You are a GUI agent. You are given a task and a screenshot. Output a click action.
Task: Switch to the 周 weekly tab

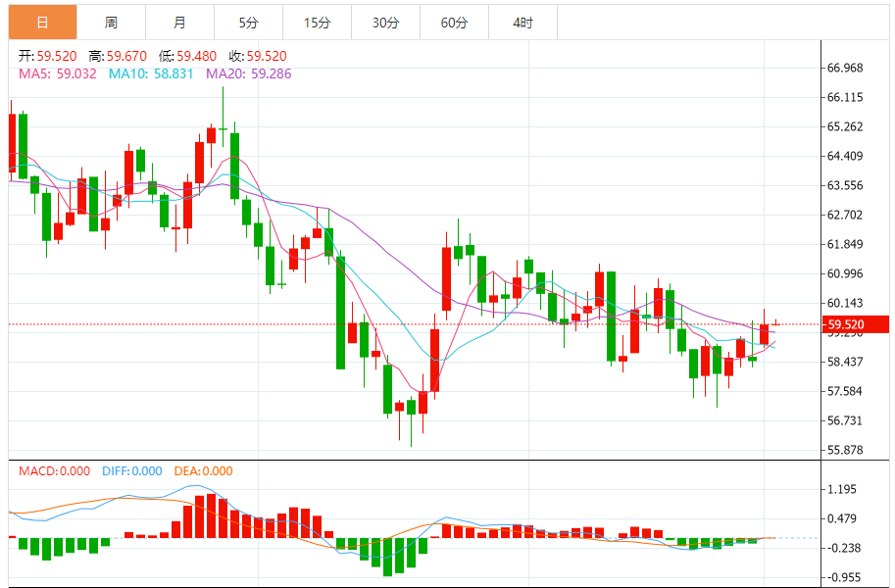111,23
